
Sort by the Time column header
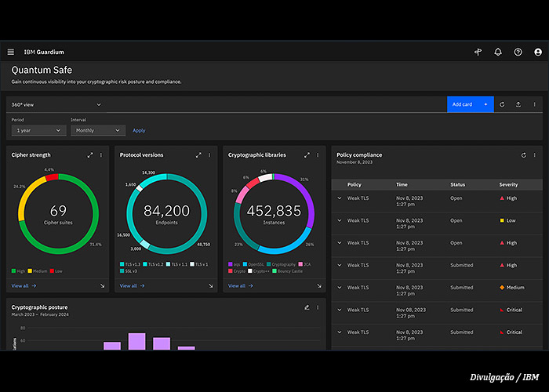[x=402, y=184]
